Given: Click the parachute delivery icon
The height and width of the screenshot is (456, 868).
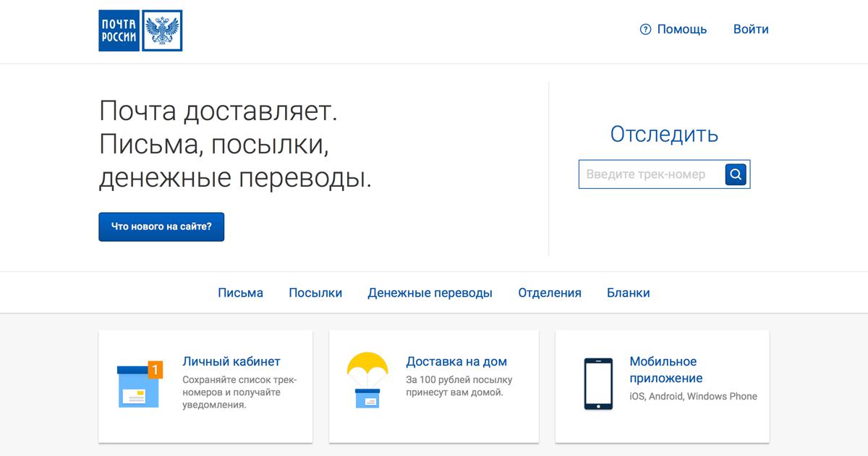Looking at the screenshot, I should pos(367,381).
